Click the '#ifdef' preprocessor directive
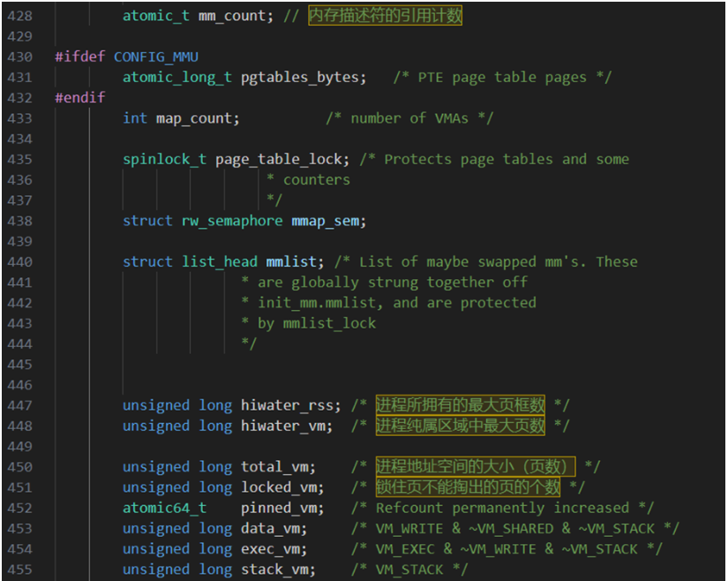Image resolution: width=728 pixels, height=581 pixels. 80,57
